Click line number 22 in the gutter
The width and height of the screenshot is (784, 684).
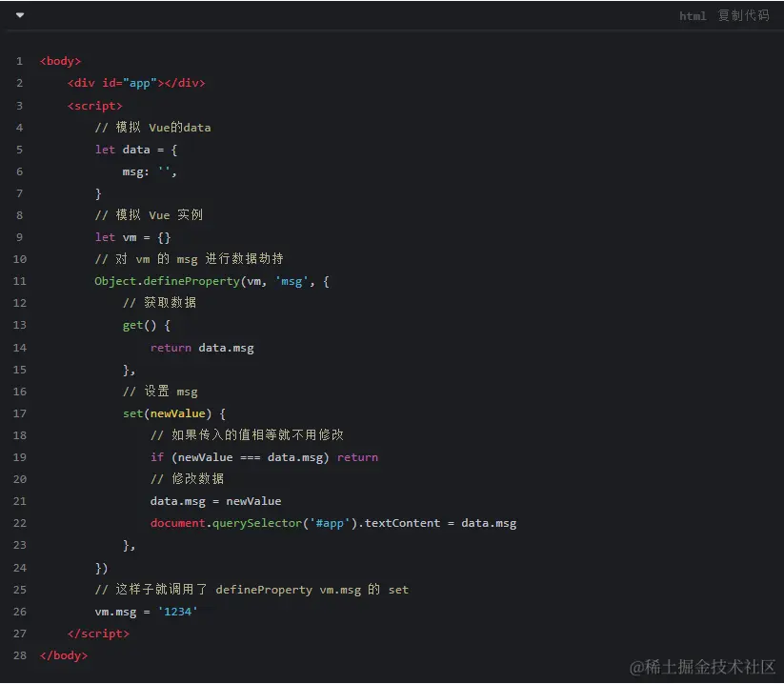point(19,523)
